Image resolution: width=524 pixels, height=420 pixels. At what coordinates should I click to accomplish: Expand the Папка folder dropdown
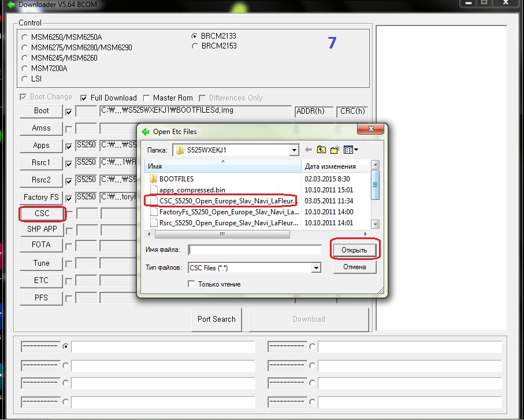[x=293, y=150]
